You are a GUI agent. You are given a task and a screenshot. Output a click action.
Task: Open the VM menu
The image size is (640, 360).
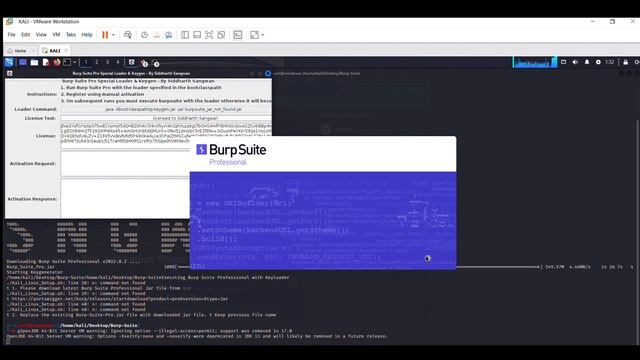(56, 35)
